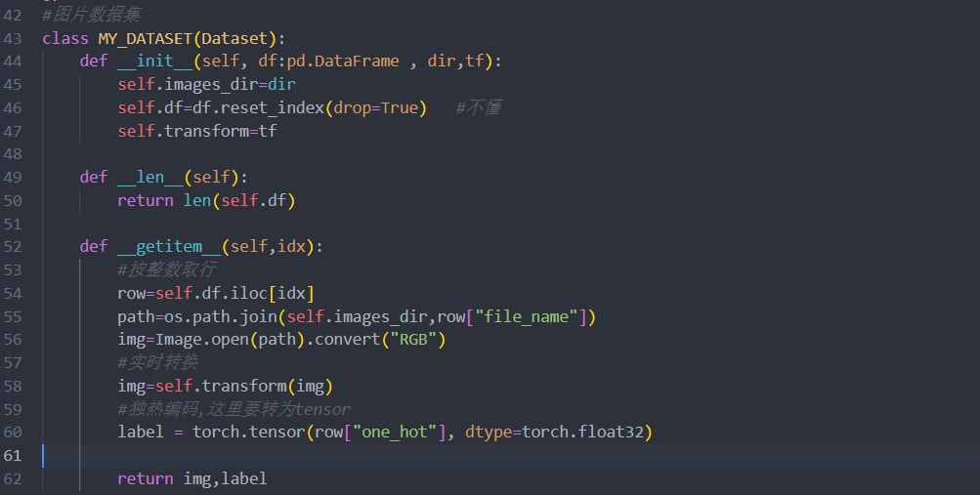
Task: Click the comment about 独热编码 tensor
Action: point(234,409)
